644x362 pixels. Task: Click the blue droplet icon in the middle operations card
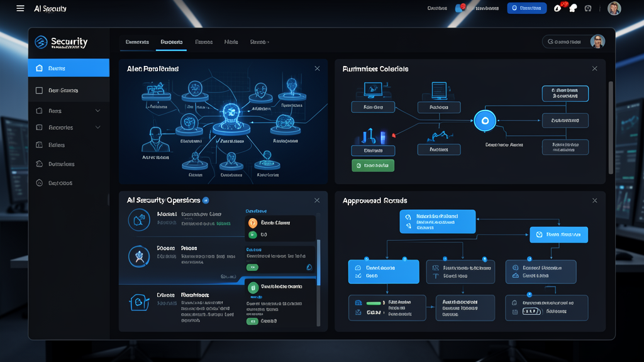[309, 267]
